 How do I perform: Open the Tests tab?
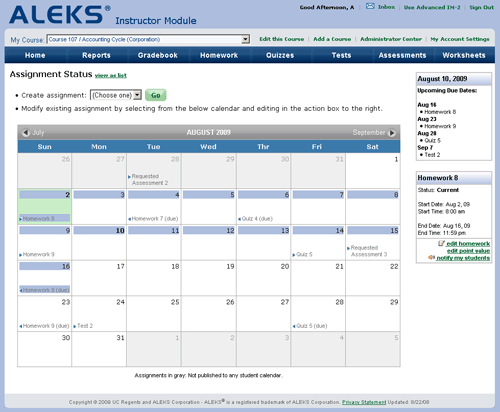341,55
